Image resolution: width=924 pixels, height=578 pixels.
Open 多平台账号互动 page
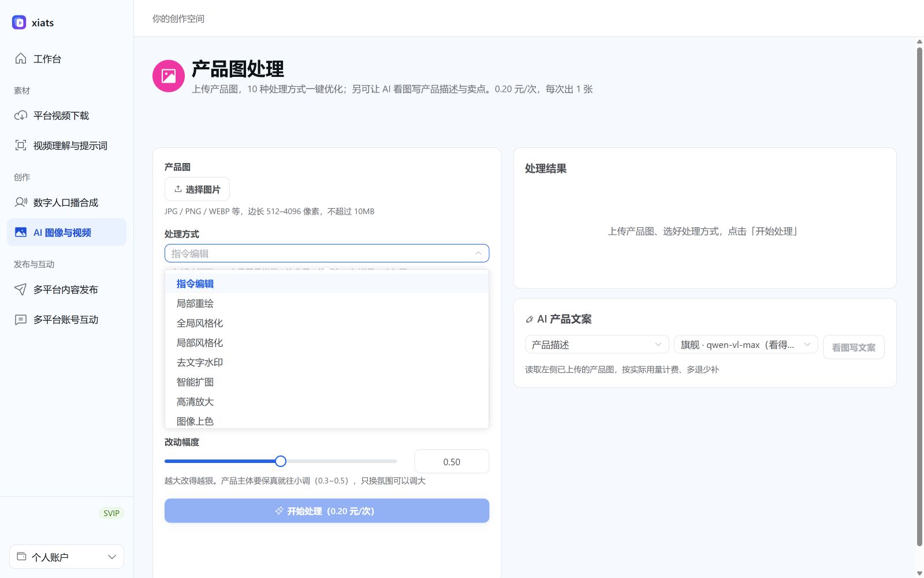tap(66, 320)
